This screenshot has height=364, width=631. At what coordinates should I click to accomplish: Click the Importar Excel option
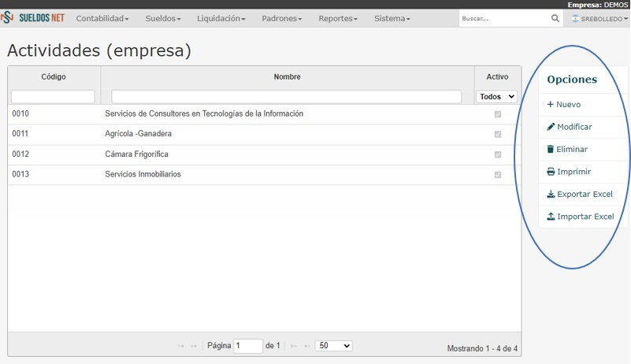click(581, 217)
